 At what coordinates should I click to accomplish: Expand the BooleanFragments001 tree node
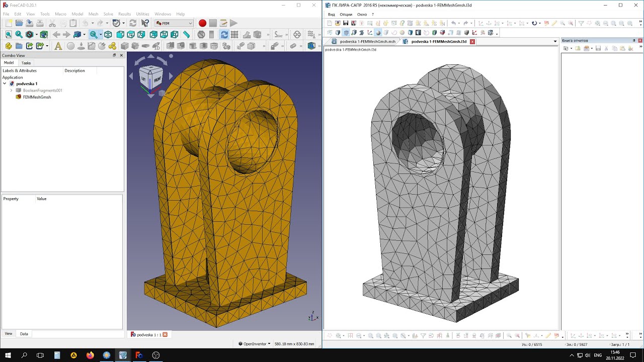tap(12, 90)
